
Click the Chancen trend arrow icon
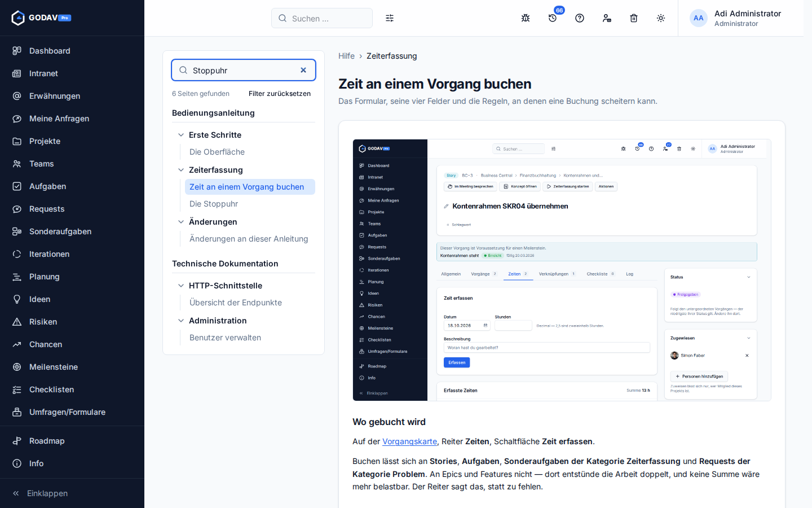coord(17,344)
